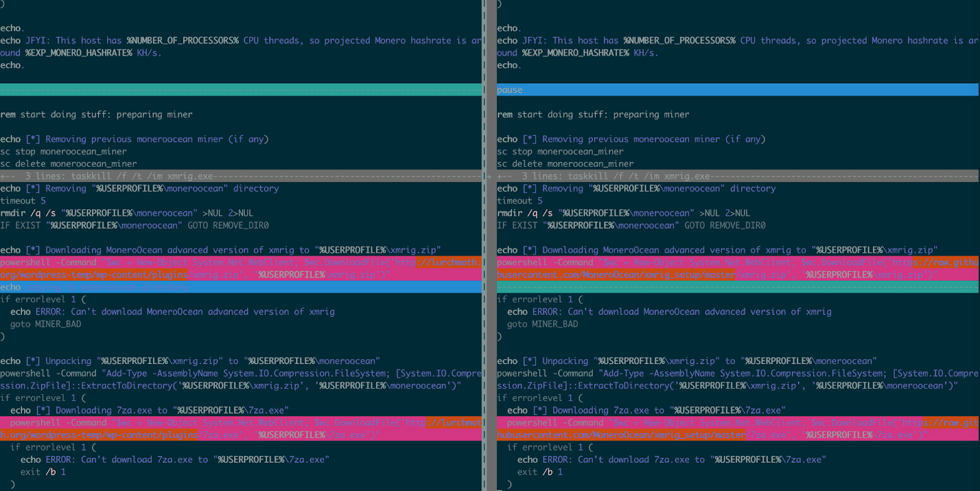Click the blue highlighted 'pause' line
The width and height of the screenshot is (980, 491).
click(510, 90)
